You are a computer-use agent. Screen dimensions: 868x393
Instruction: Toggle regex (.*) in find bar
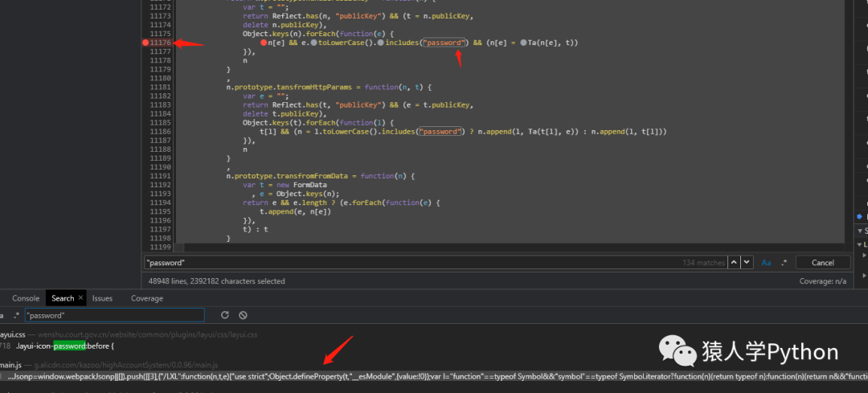[784, 262]
